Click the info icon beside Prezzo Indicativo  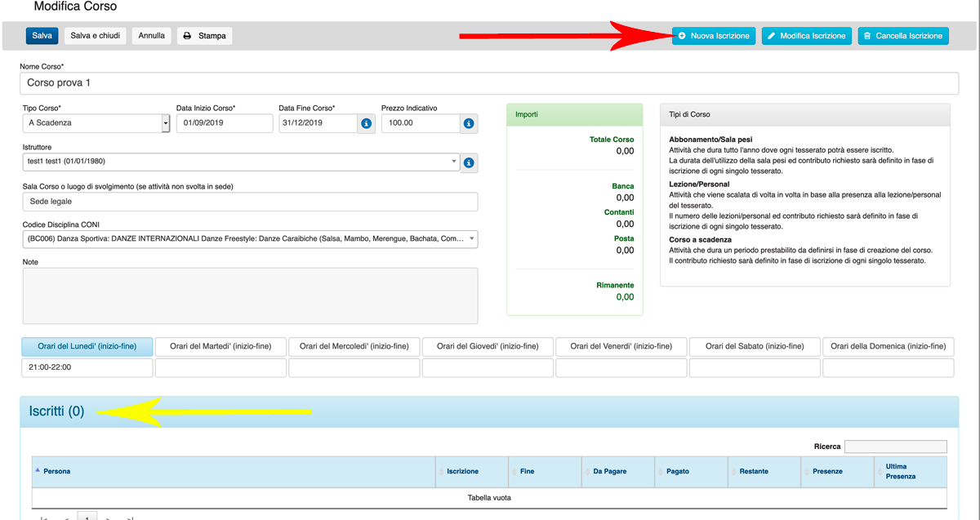click(469, 123)
